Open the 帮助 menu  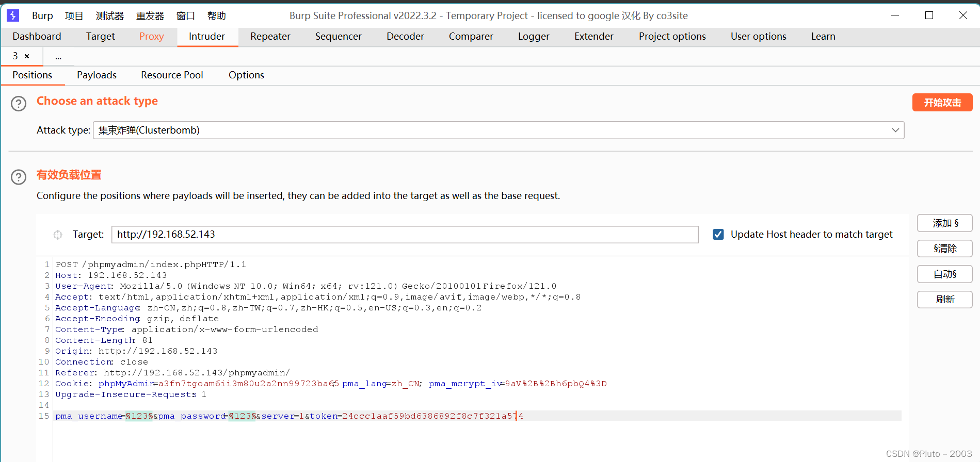point(216,15)
